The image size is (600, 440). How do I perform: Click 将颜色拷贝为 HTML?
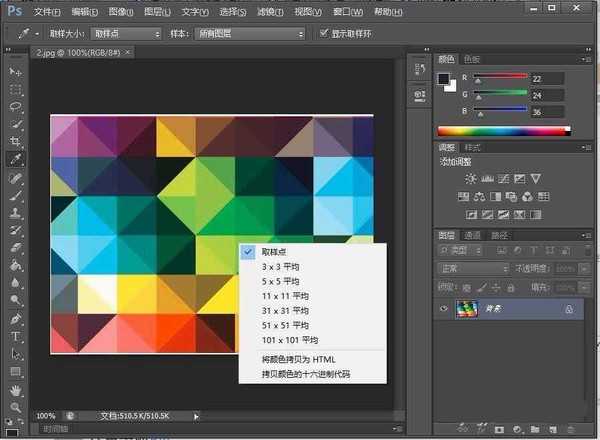(x=297, y=359)
